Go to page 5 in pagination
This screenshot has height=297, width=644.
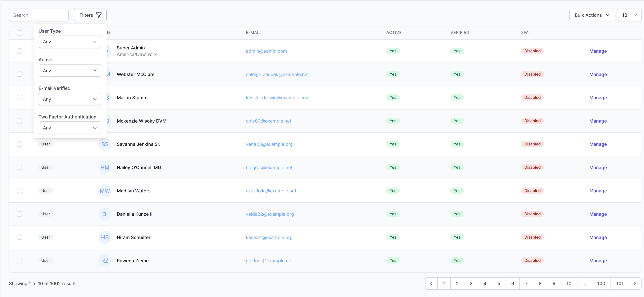pyautogui.click(x=498, y=284)
